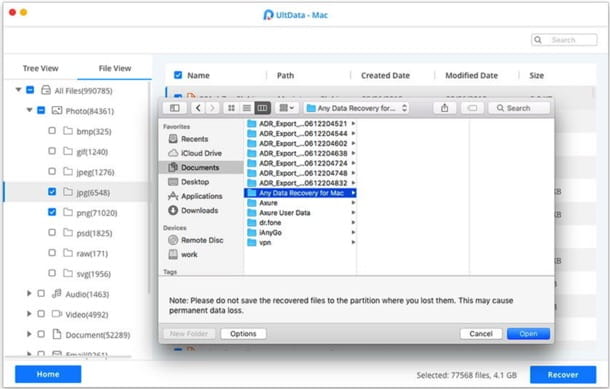Sort by Created Date column
Image resolution: width=610 pixels, height=389 pixels.
385,75
